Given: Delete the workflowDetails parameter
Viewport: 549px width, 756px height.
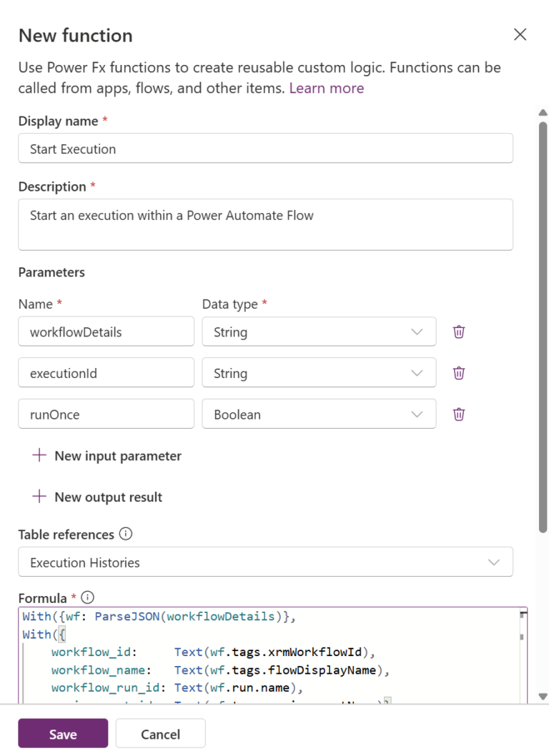Looking at the screenshot, I should tap(458, 331).
